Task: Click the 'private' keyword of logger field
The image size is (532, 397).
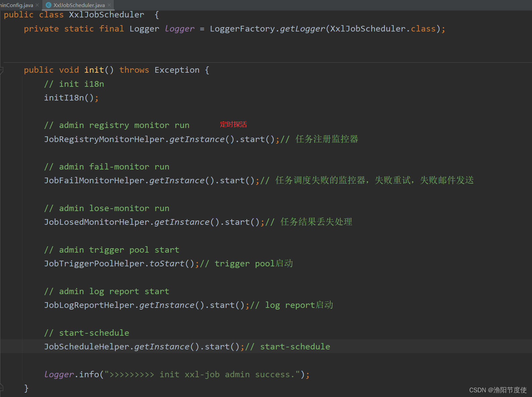Action: click(x=41, y=29)
